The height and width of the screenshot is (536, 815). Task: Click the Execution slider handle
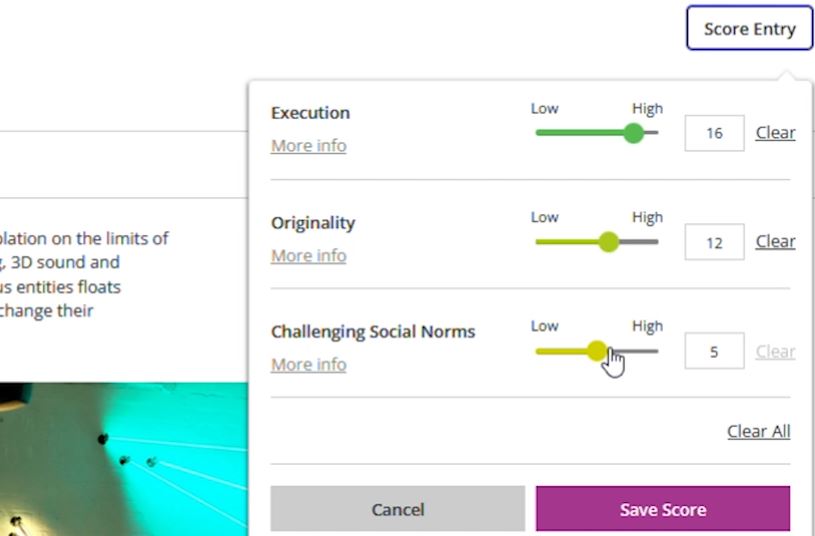(x=633, y=133)
